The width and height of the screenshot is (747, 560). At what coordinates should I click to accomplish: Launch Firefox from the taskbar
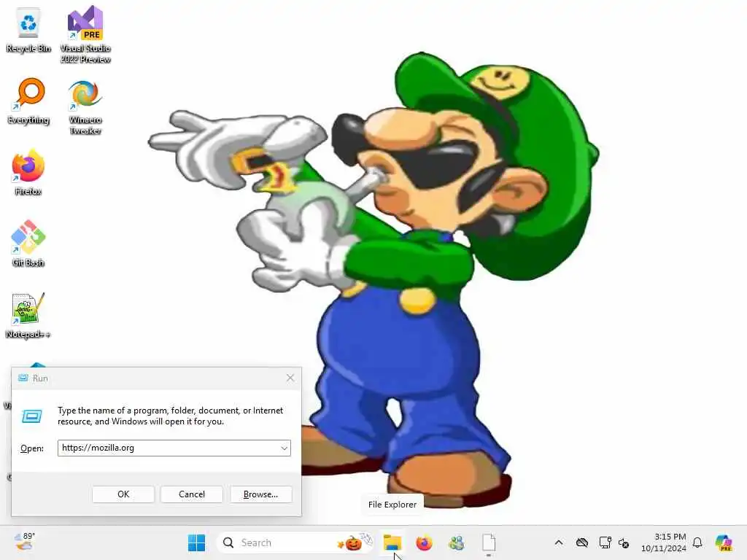click(424, 542)
